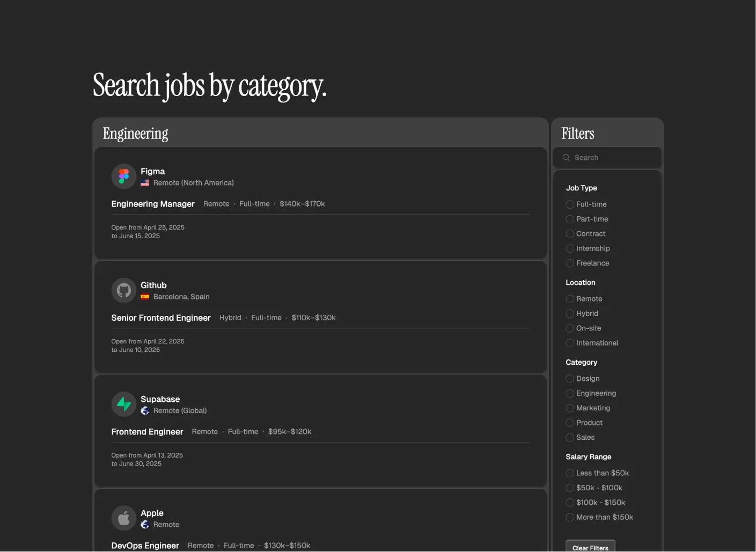This screenshot has width=756, height=552.
Task: Open the Senior Frontend Engineer job title
Action: pyautogui.click(x=161, y=318)
